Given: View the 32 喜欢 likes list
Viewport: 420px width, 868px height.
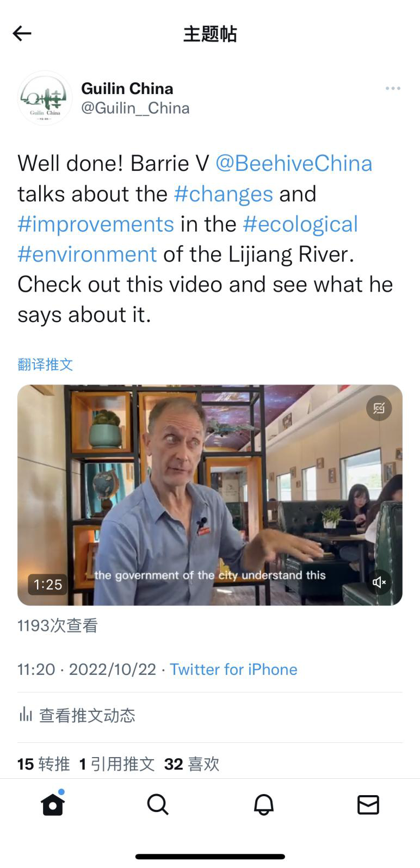Looking at the screenshot, I should pos(192,764).
